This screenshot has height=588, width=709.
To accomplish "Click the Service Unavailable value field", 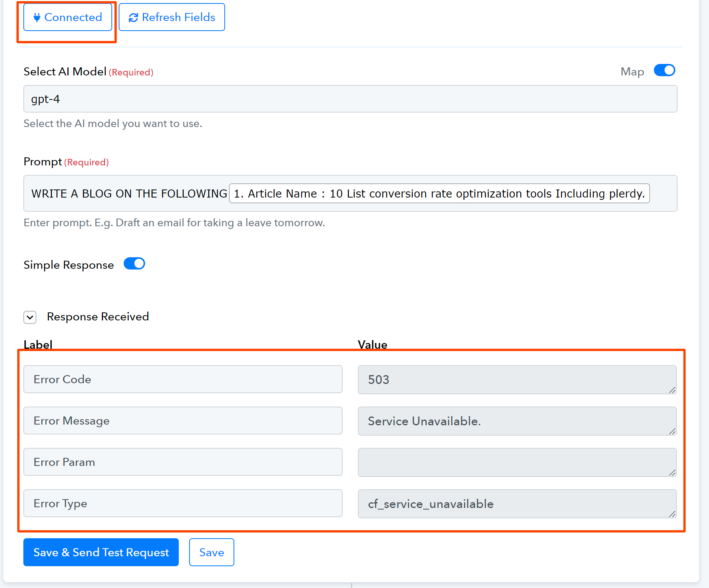I will click(x=517, y=421).
